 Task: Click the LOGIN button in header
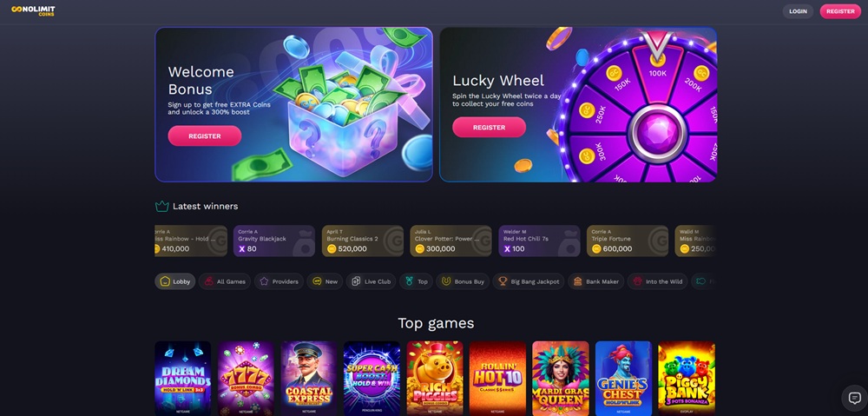(798, 11)
